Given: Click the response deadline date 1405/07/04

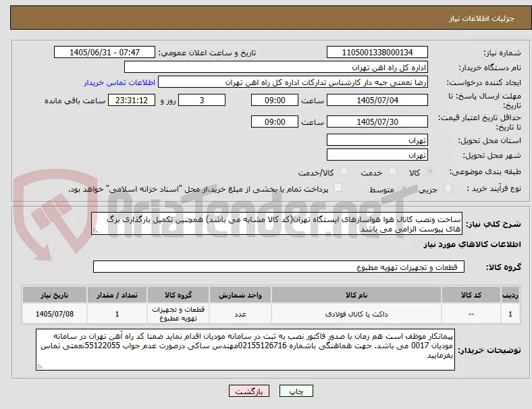Looking at the screenshot, I should tap(377, 100).
